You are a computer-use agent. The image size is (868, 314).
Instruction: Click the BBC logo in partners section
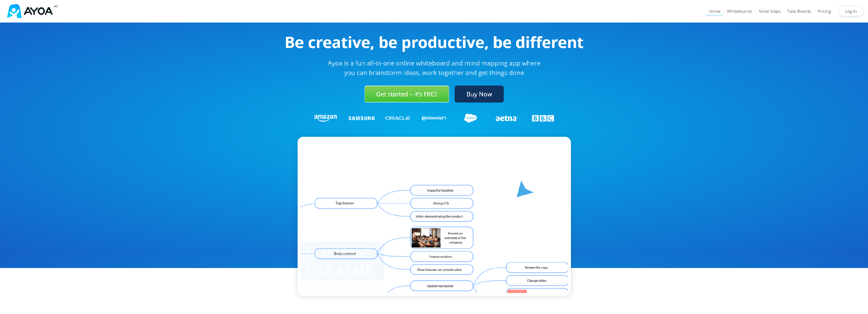542,118
